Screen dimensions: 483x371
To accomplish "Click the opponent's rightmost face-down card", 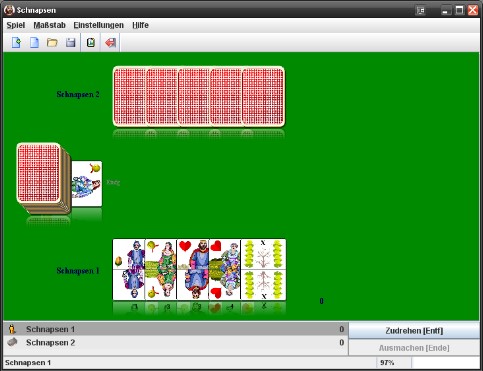I will tap(263, 97).
